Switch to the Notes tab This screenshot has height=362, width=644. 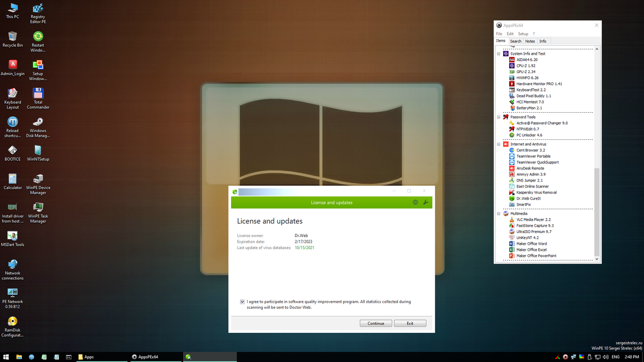pos(530,41)
